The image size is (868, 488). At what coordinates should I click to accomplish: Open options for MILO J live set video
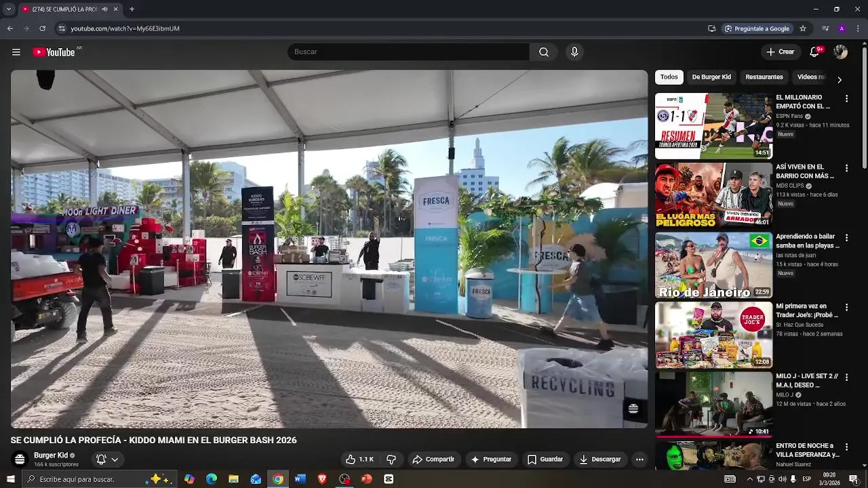[x=846, y=377]
